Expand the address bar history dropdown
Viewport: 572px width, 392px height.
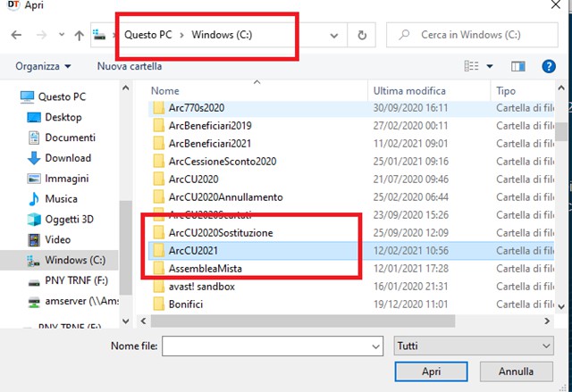(x=333, y=36)
